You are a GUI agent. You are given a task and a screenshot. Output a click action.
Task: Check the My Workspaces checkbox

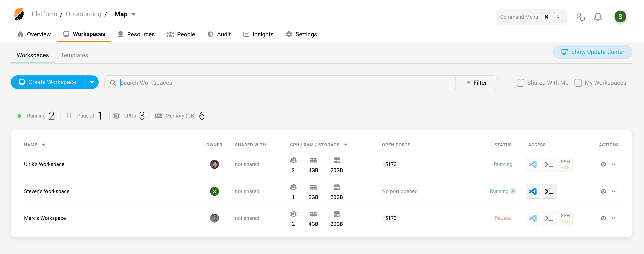click(578, 83)
